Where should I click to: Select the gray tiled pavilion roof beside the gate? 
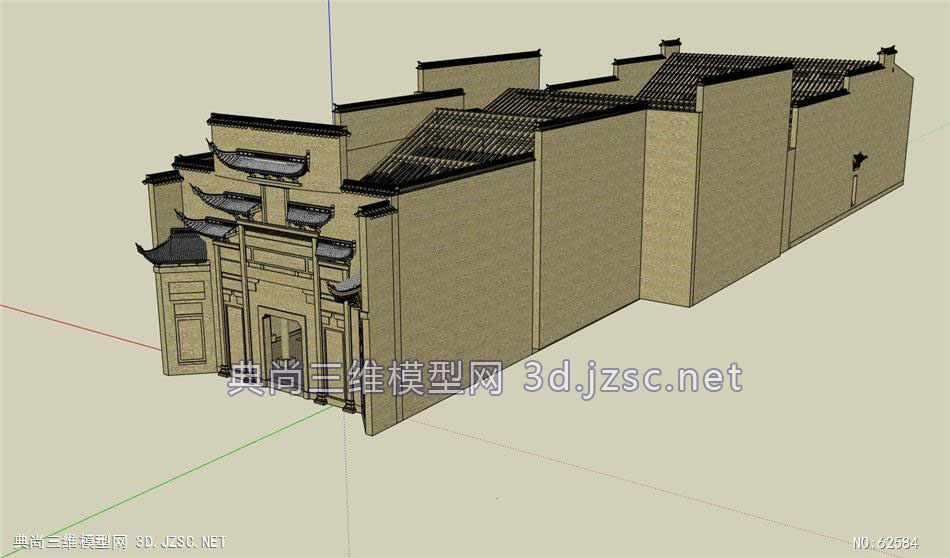[x=173, y=248]
